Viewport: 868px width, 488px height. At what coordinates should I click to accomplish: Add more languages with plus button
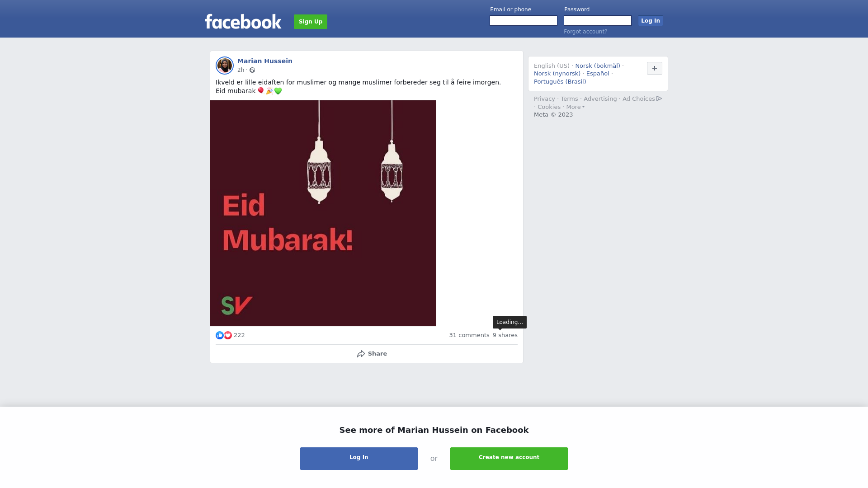click(655, 68)
